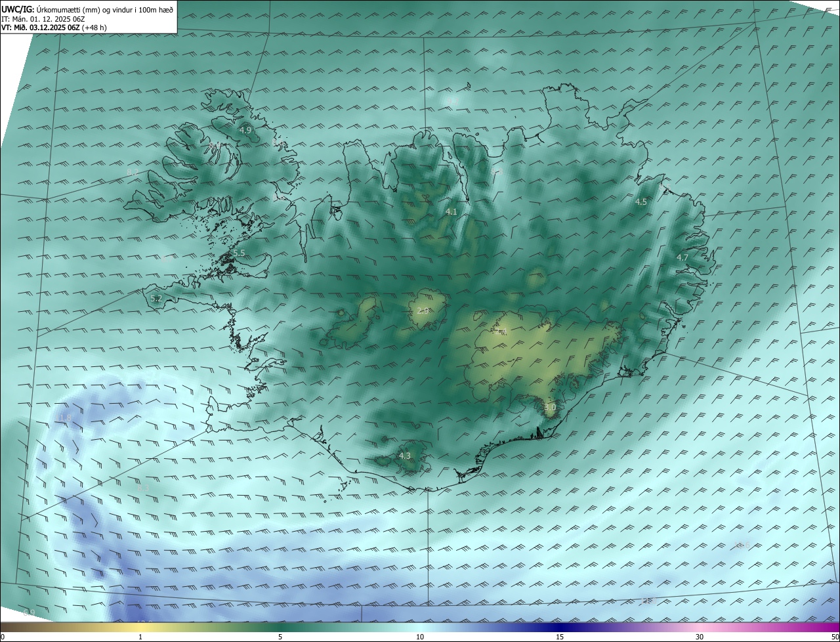Click the 5 label on the colour scale
Screen dimensions: 840x642
[280, 637]
